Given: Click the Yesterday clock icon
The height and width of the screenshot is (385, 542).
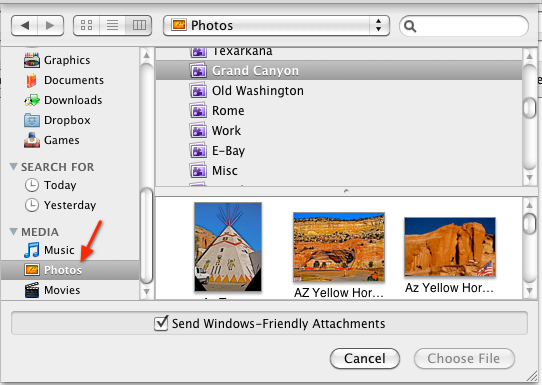Looking at the screenshot, I should pyautogui.click(x=32, y=205).
